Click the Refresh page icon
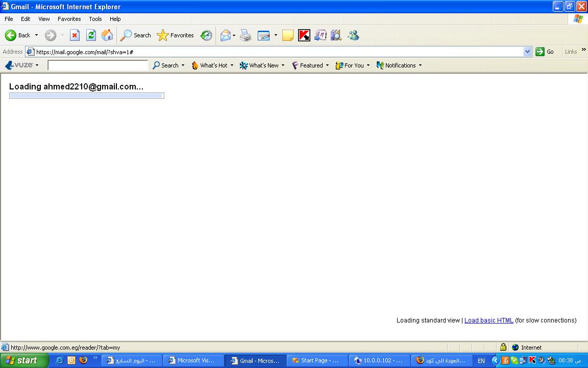 click(91, 35)
